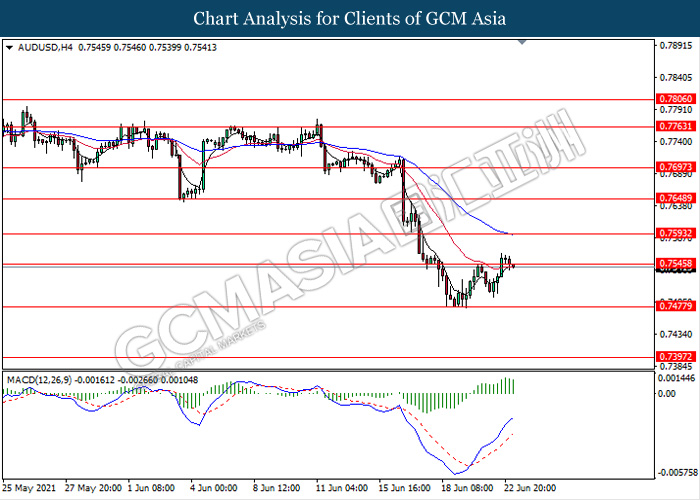
Task: Click the 0.76489 red price tag
Action: point(676,198)
